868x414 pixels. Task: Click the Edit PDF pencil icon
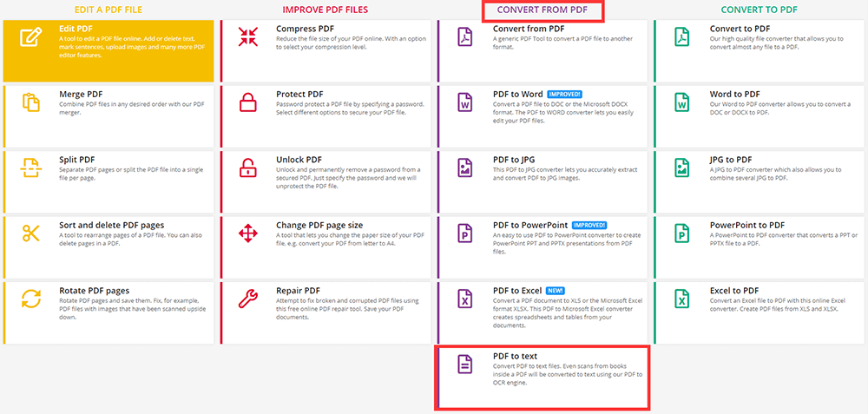(x=31, y=37)
